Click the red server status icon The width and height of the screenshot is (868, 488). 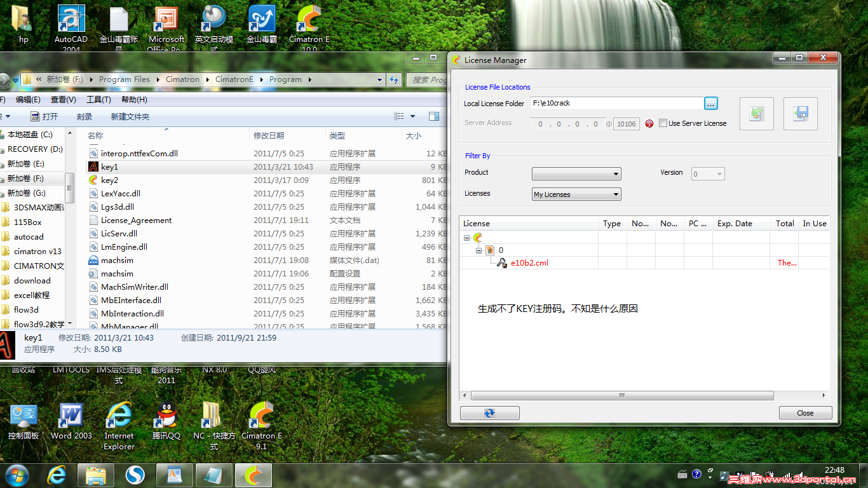[649, 123]
